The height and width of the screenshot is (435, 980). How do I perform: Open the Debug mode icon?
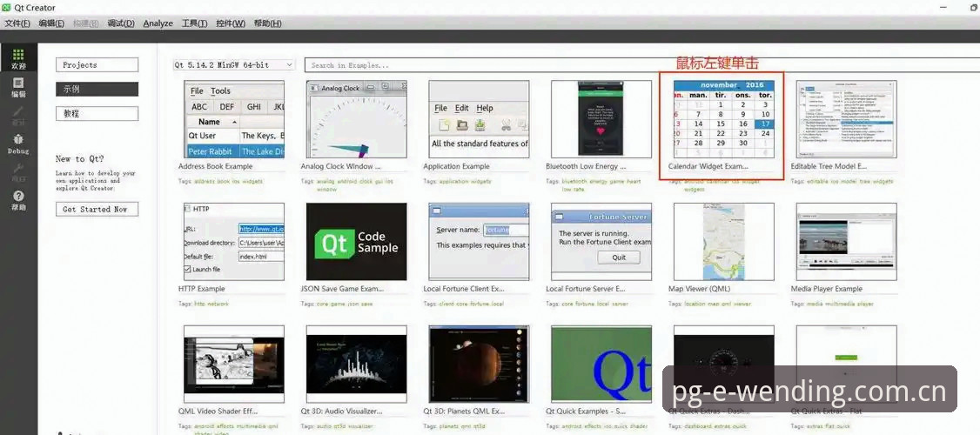(18, 144)
